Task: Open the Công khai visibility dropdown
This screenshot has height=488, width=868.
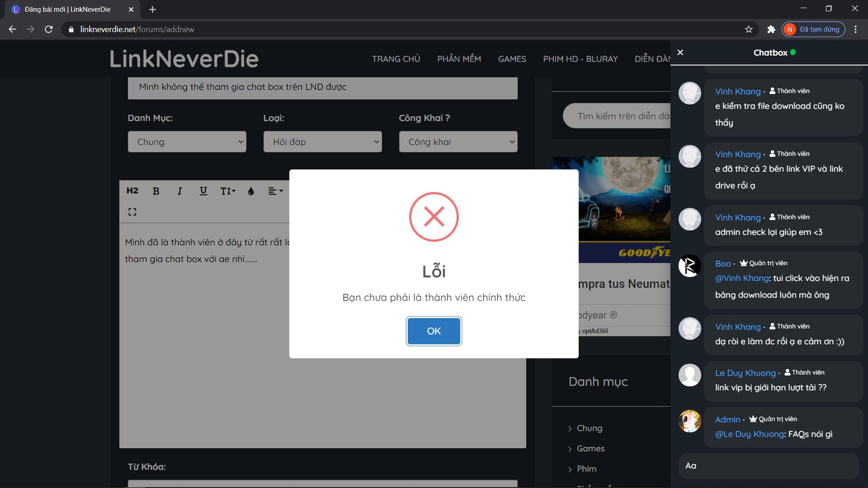Action: [x=458, y=142]
